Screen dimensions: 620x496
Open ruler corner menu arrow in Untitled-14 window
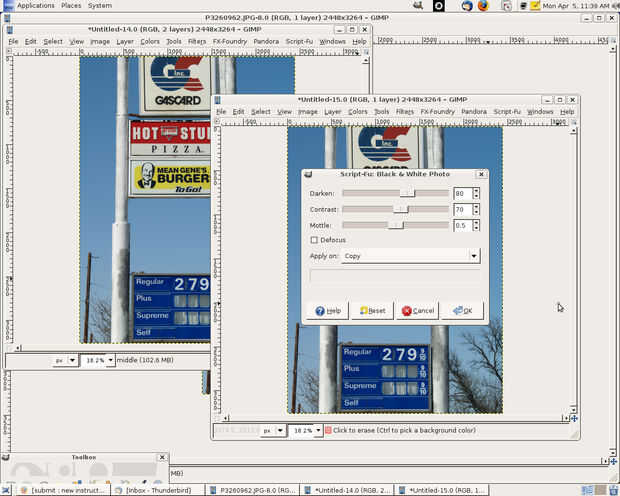click(9, 51)
